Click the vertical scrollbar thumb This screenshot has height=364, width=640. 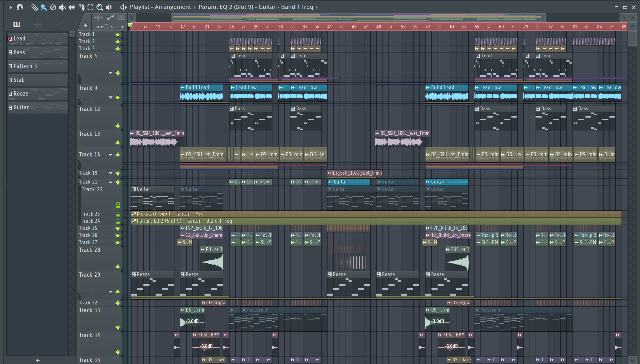633,38
